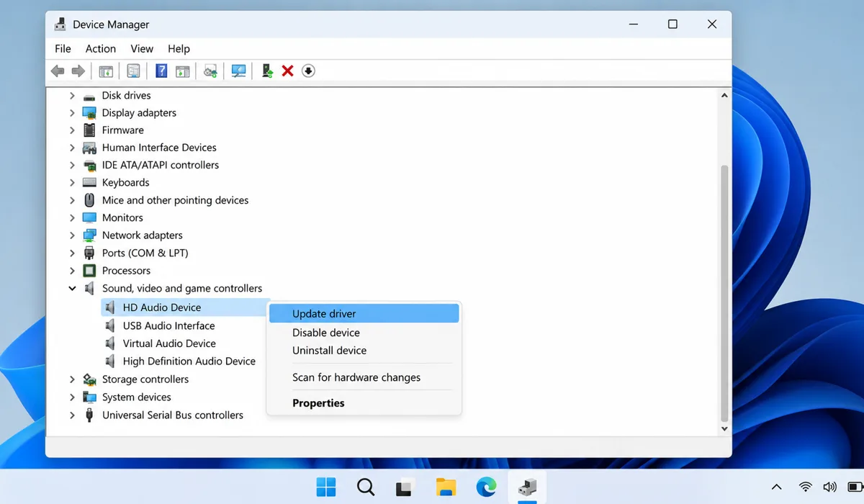Click the Human Interface Devices icon
The height and width of the screenshot is (504, 864).
click(89, 148)
